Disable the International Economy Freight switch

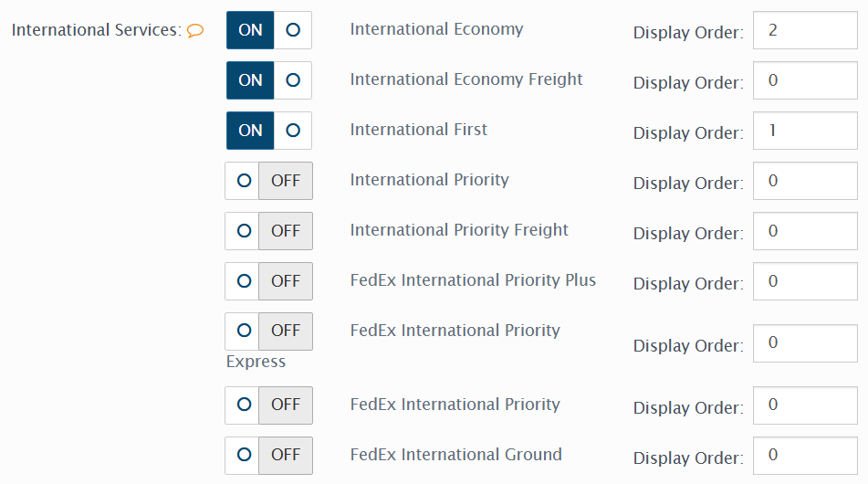tap(268, 80)
